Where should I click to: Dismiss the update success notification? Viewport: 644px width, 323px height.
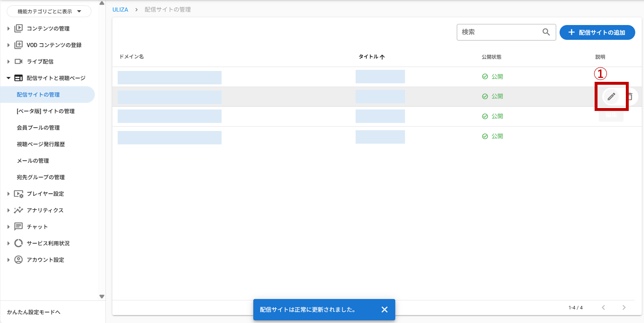(x=384, y=310)
